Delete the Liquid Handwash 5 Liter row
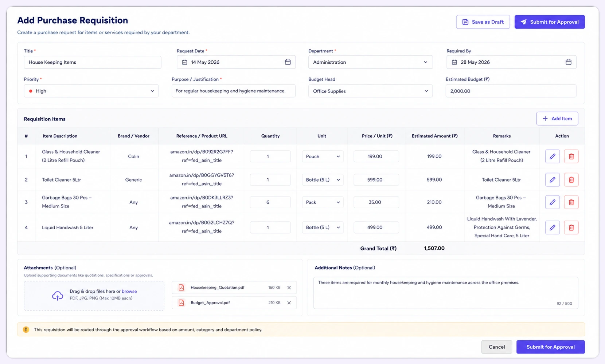 571,227
